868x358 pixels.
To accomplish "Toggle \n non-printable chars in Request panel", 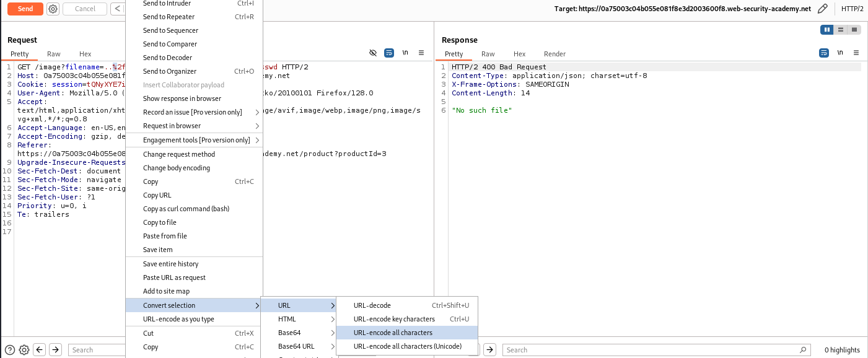I will (405, 53).
